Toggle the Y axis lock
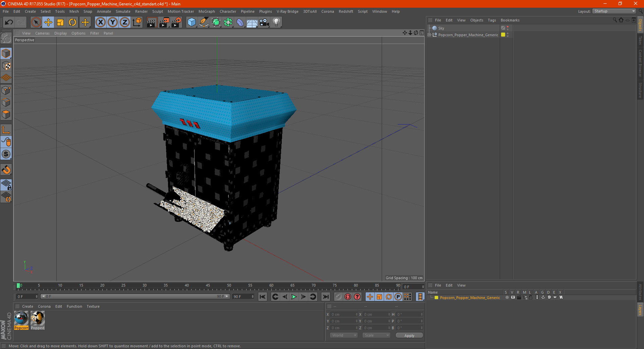This screenshot has height=349, width=644. (113, 22)
